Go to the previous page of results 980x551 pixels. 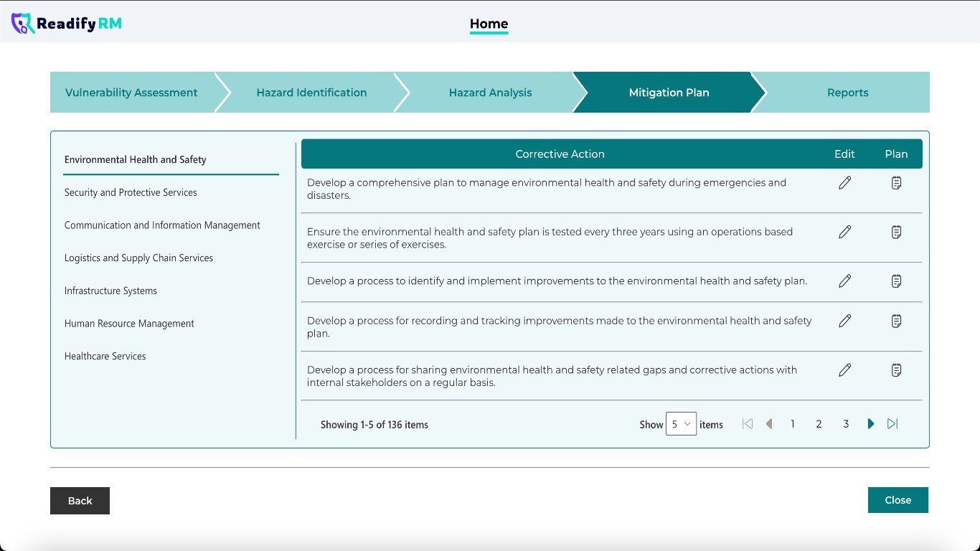[x=769, y=424]
